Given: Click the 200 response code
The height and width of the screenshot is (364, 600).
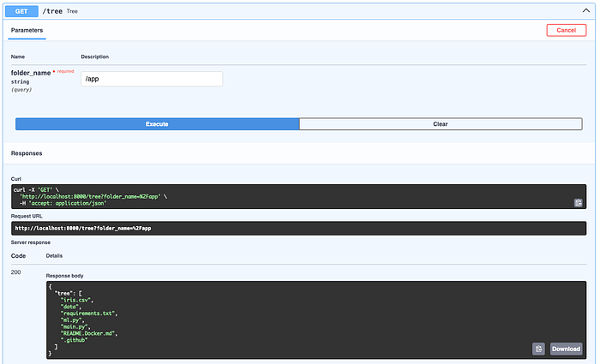Looking at the screenshot, I should (x=15, y=272).
